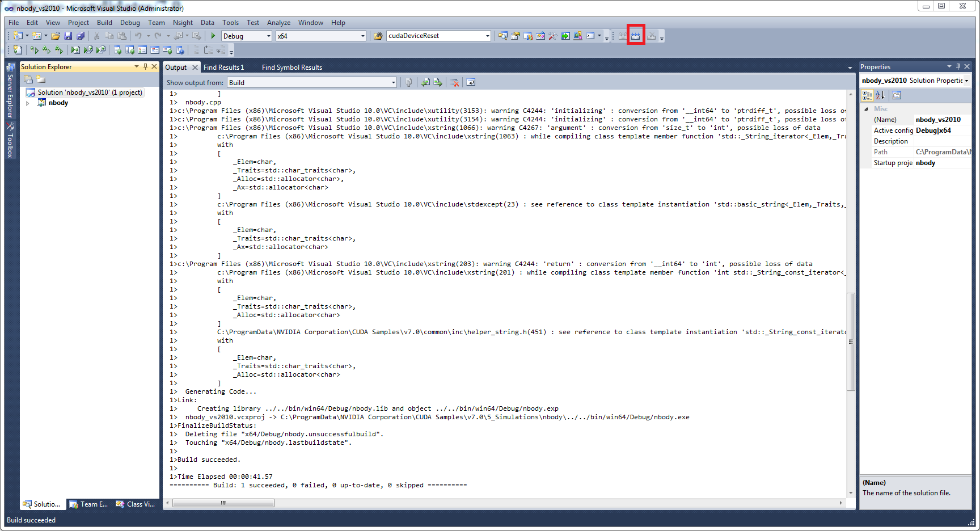The image size is (980, 531).
Task: Click the green Start Debugging arrow
Action: click(213, 36)
